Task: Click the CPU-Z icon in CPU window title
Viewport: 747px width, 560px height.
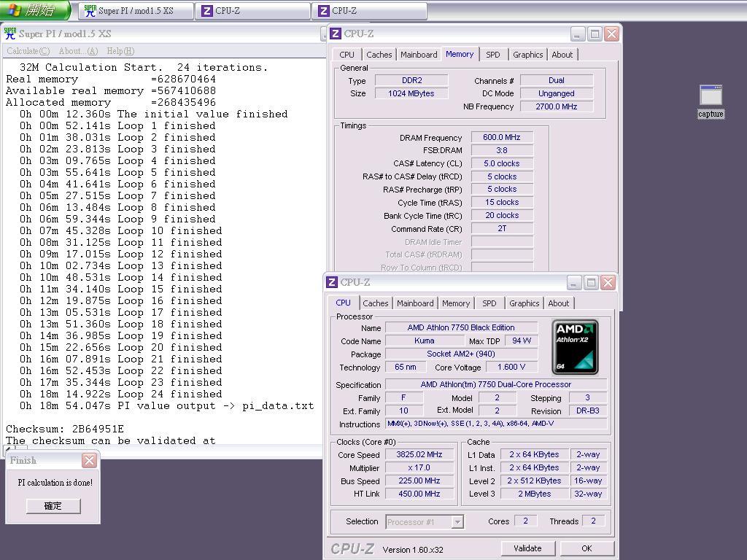Action: [332, 282]
